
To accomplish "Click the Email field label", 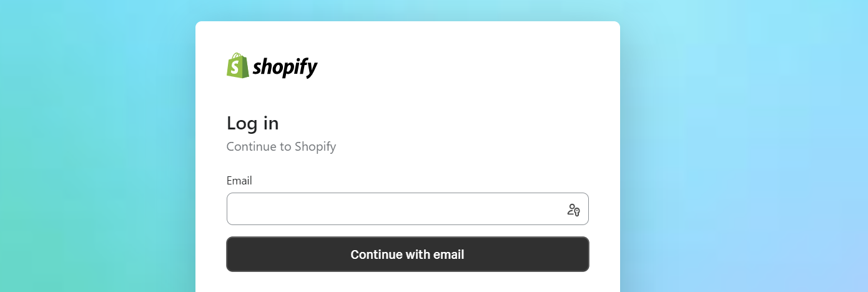I will pos(239,181).
